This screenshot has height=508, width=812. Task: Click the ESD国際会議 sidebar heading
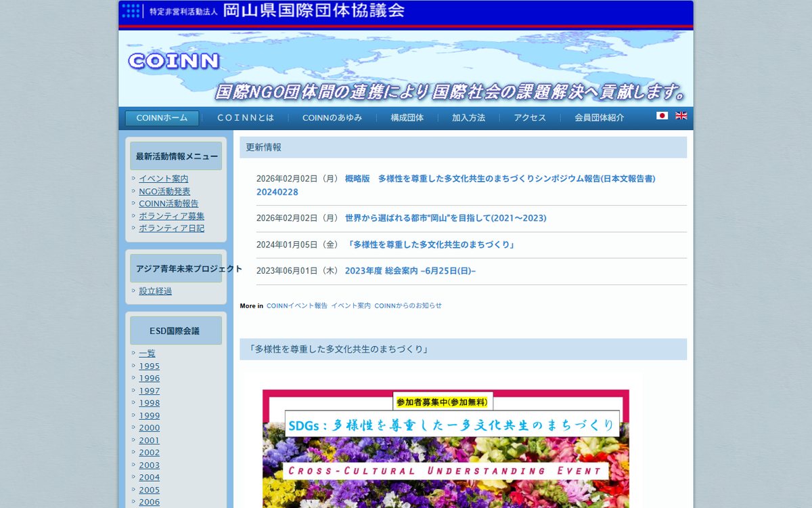pyautogui.click(x=176, y=331)
